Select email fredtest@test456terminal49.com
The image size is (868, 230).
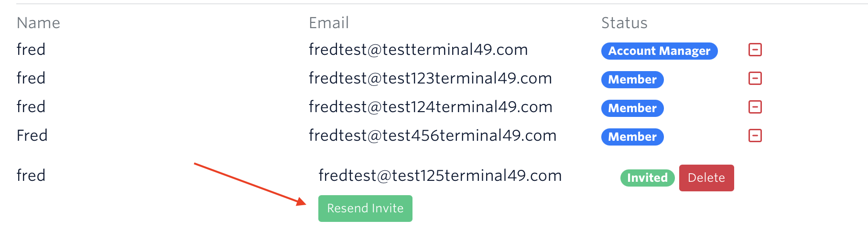click(433, 136)
